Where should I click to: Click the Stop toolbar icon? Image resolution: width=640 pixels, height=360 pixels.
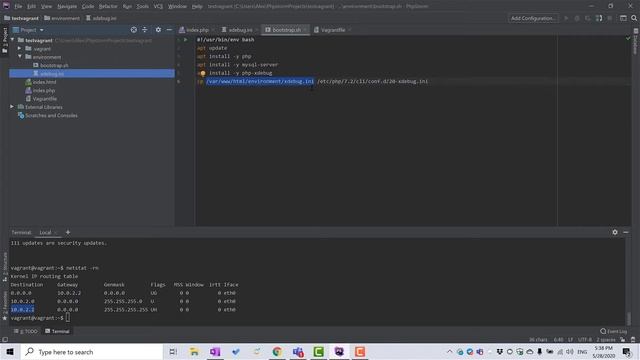(610, 18)
